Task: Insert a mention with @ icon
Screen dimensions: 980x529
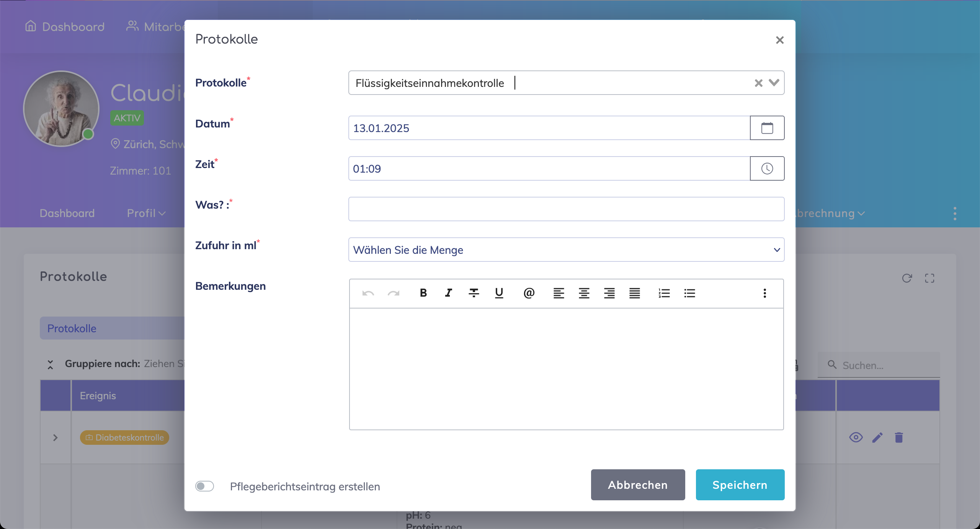Action: (529, 293)
